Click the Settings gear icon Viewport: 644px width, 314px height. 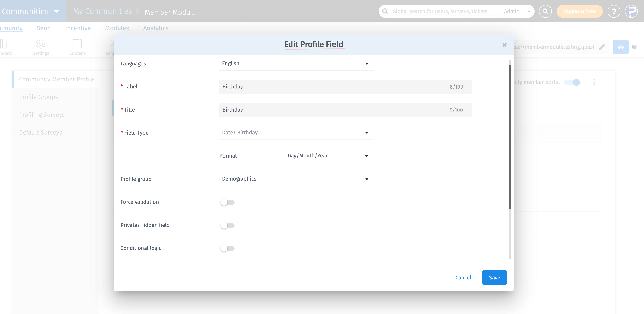(x=41, y=44)
